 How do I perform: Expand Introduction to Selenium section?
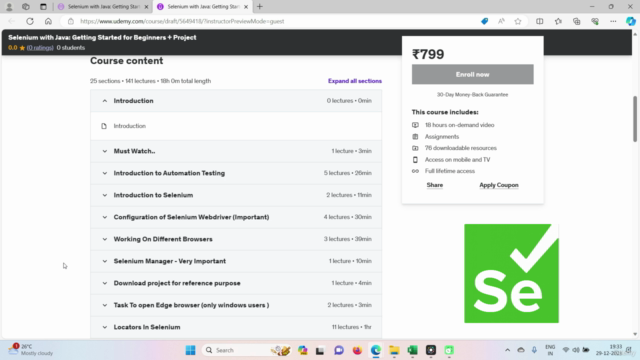coord(236,195)
